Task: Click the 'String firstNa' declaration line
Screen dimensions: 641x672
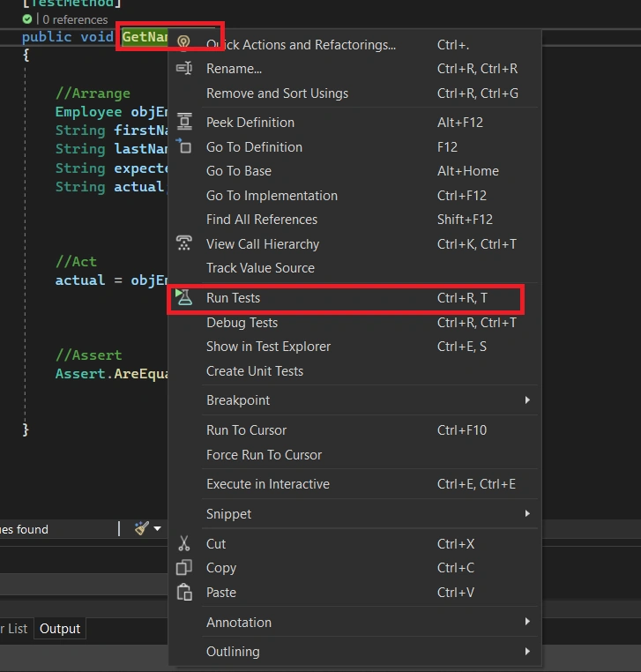Action: 111,131
